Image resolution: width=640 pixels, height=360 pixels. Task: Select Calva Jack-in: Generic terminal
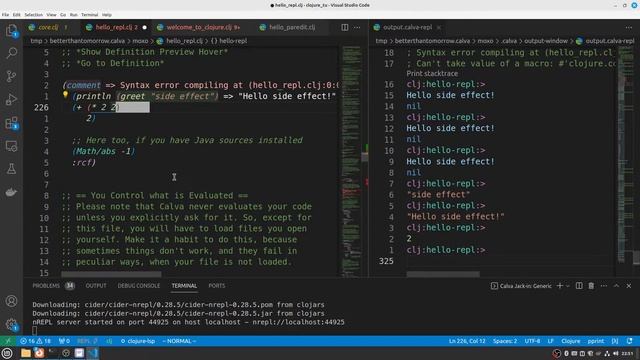point(521,286)
